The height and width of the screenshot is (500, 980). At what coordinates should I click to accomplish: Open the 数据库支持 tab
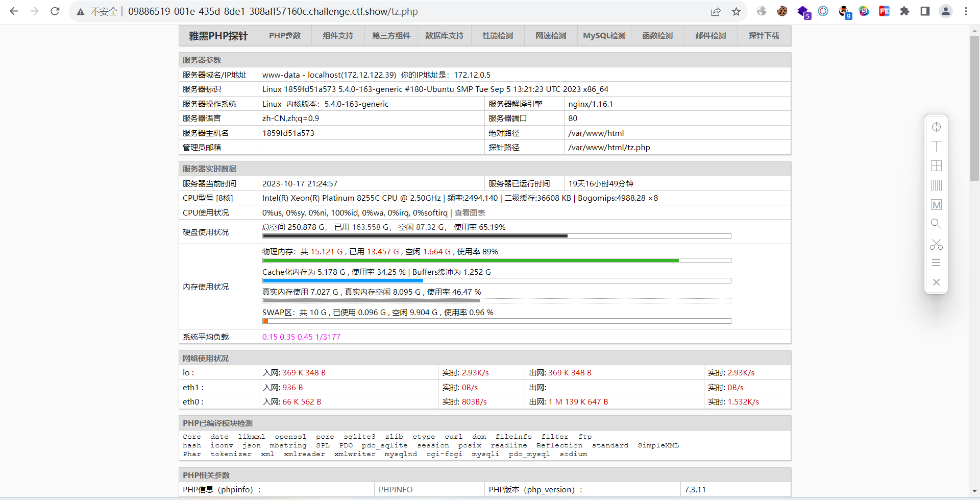coord(445,36)
